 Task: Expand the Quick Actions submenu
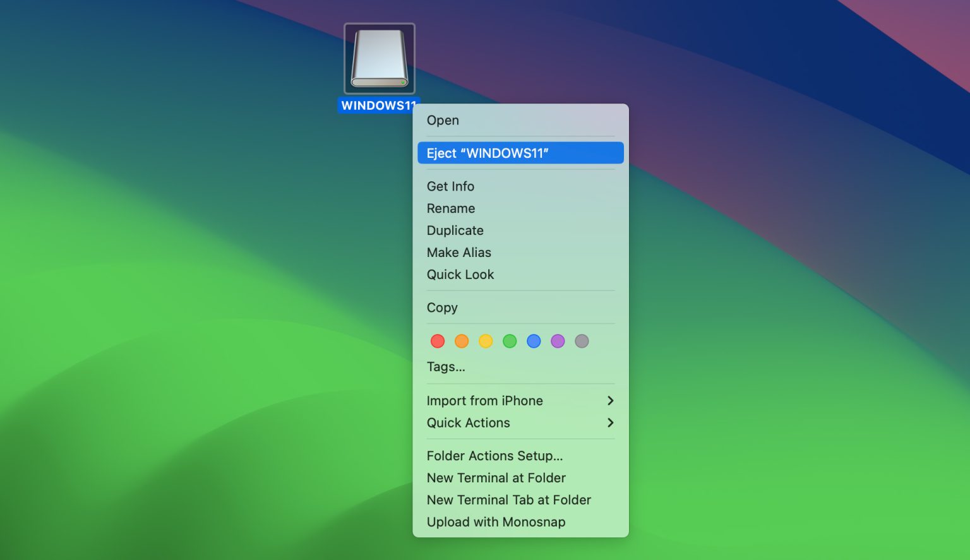click(469, 423)
